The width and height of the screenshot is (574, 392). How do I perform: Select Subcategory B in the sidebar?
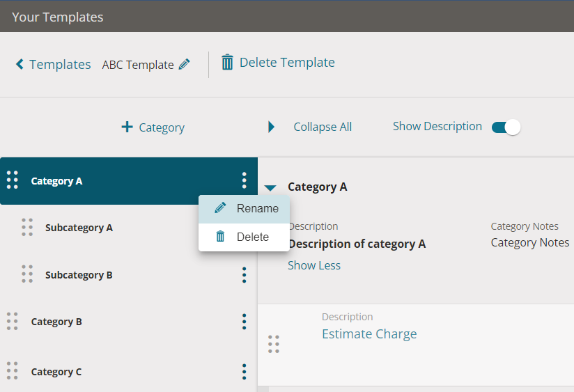(79, 275)
